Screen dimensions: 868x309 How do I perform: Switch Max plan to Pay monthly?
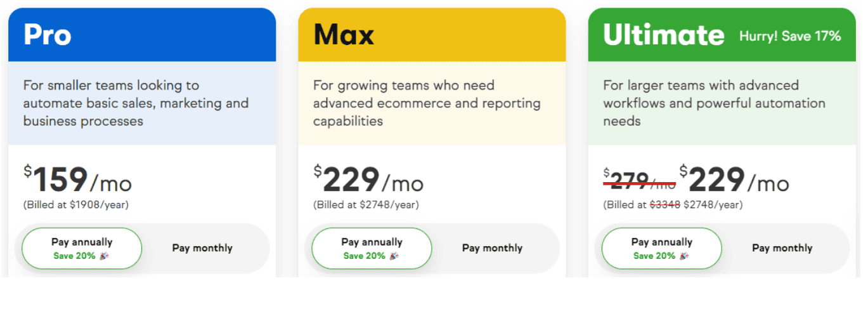pyautogui.click(x=492, y=248)
